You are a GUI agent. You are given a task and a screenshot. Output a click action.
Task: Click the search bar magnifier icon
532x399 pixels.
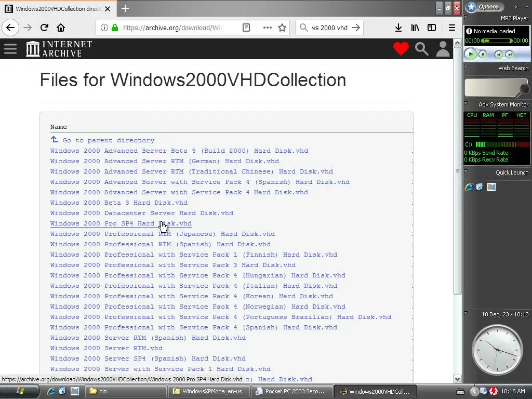[x=303, y=28]
